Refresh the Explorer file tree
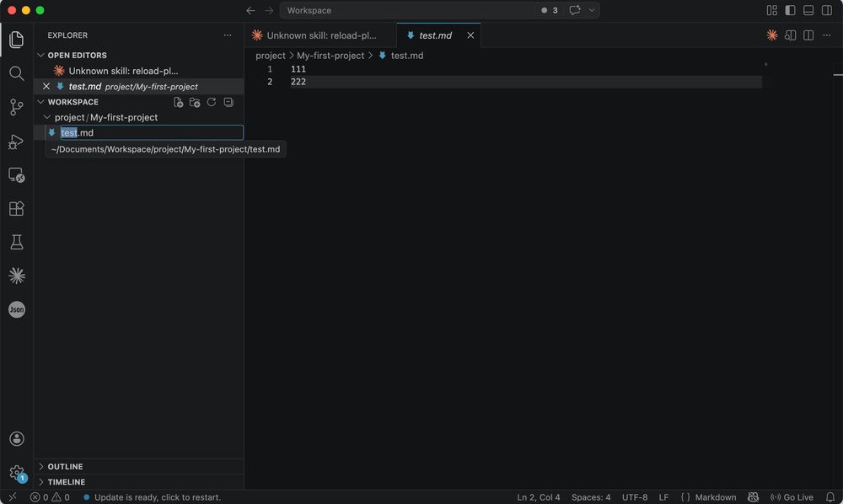 tap(212, 102)
